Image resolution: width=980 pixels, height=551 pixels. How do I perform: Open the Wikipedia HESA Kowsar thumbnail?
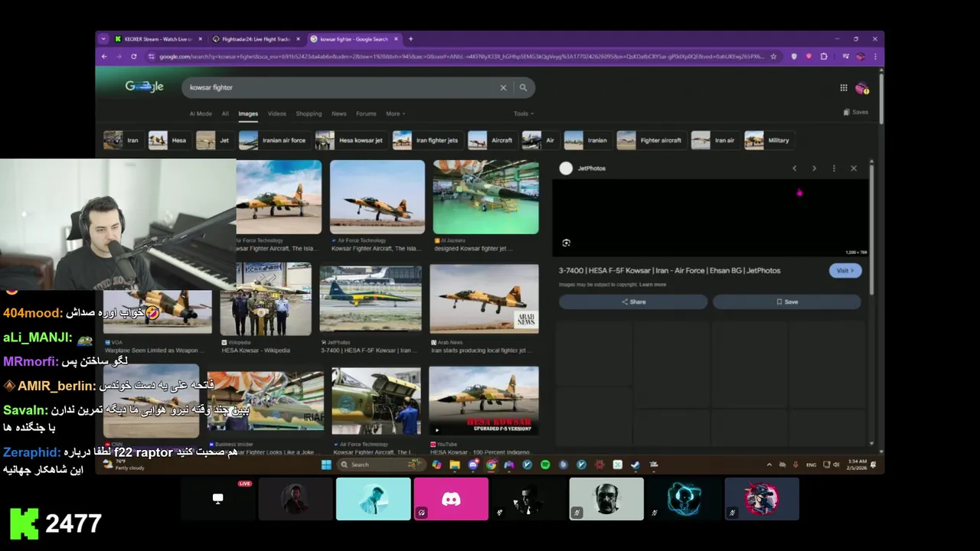coord(266,299)
